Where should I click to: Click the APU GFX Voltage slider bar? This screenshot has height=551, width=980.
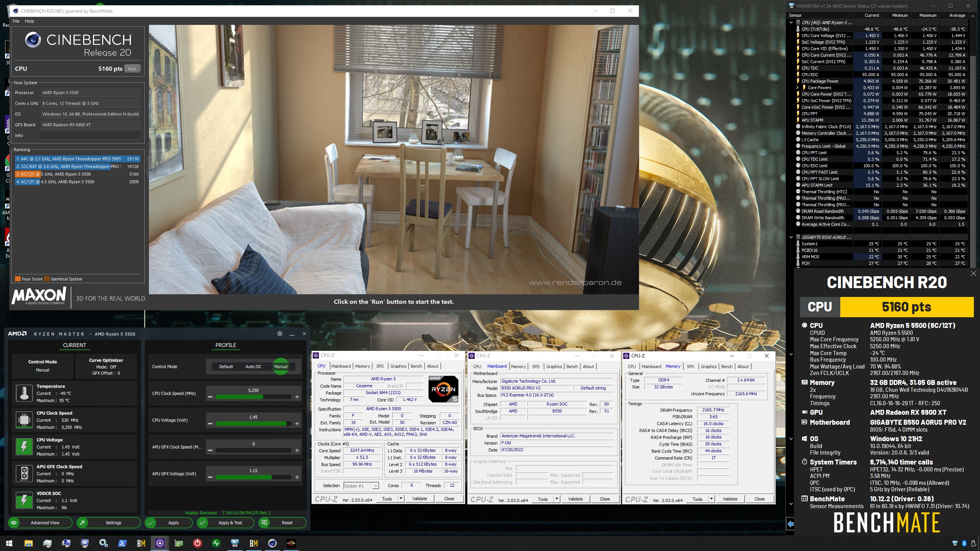click(x=253, y=477)
